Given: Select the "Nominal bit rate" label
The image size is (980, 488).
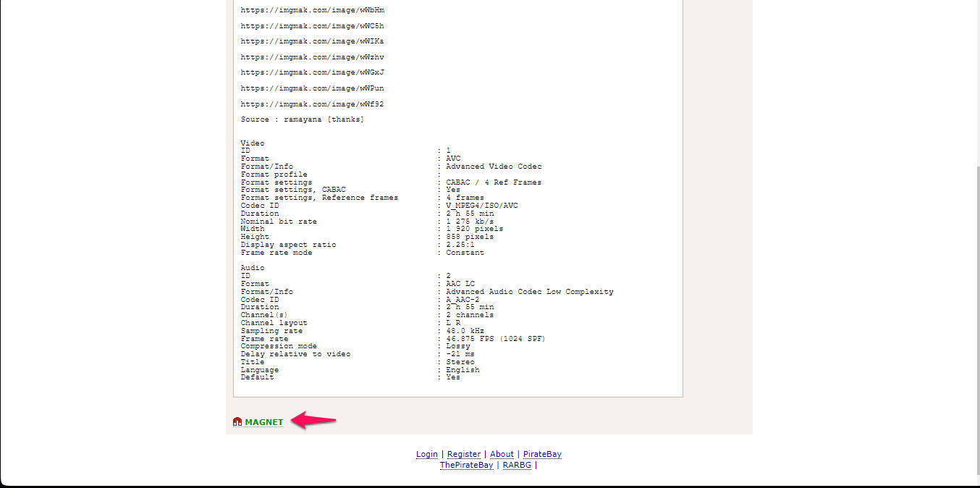Looking at the screenshot, I should 279,222.
